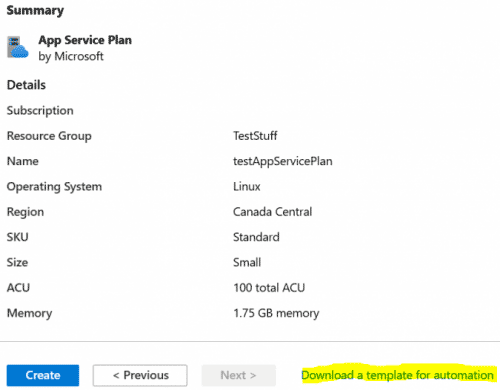Click the Size label
Screen dimensions: 500x390
click(x=17, y=262)
